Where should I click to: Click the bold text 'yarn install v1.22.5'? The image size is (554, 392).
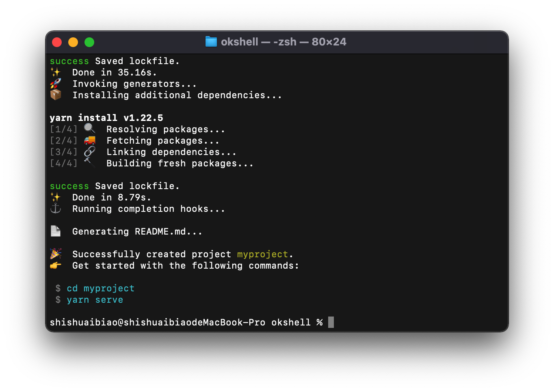point(106,118)
